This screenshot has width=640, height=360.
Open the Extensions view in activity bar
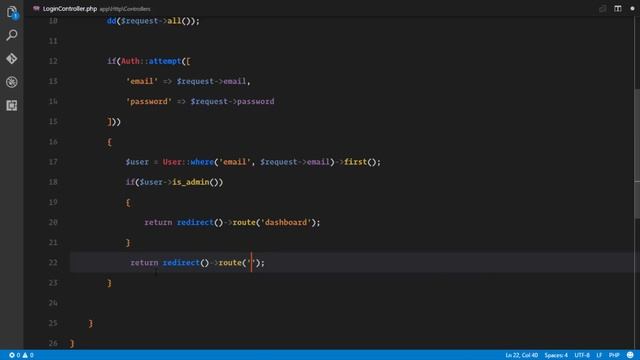click(12, 105)
